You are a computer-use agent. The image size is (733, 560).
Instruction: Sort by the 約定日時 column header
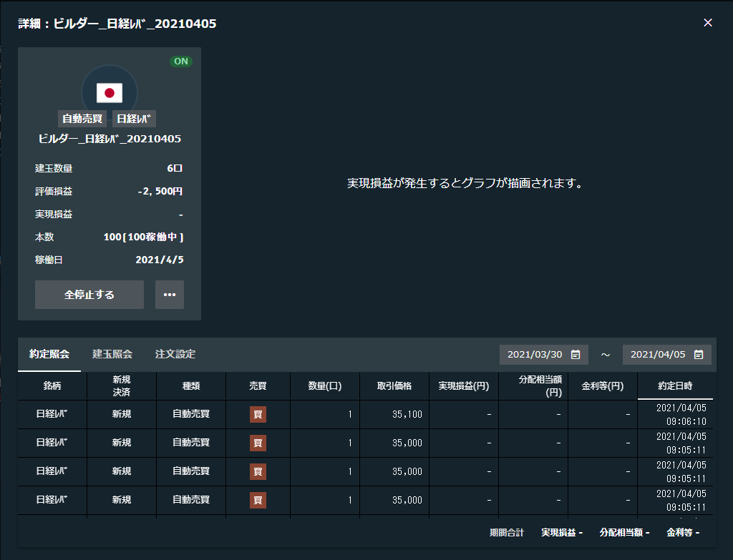coord(675,386)
